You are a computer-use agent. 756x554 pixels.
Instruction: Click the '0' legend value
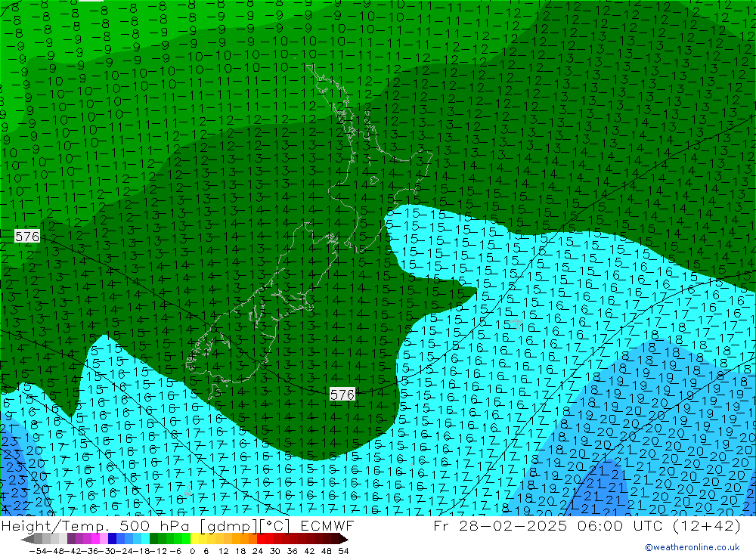[192, 551]
